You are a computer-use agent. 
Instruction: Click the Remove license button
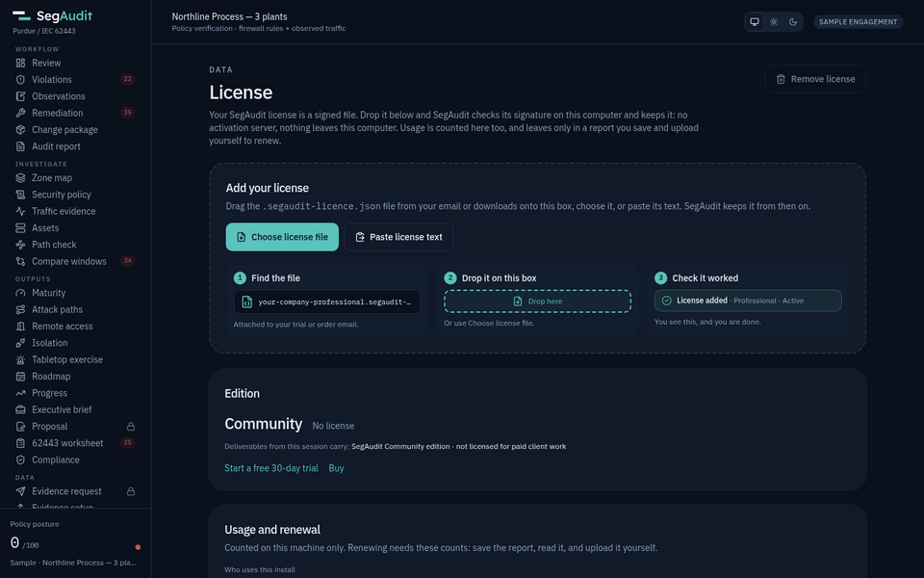(x=815, y=79)
